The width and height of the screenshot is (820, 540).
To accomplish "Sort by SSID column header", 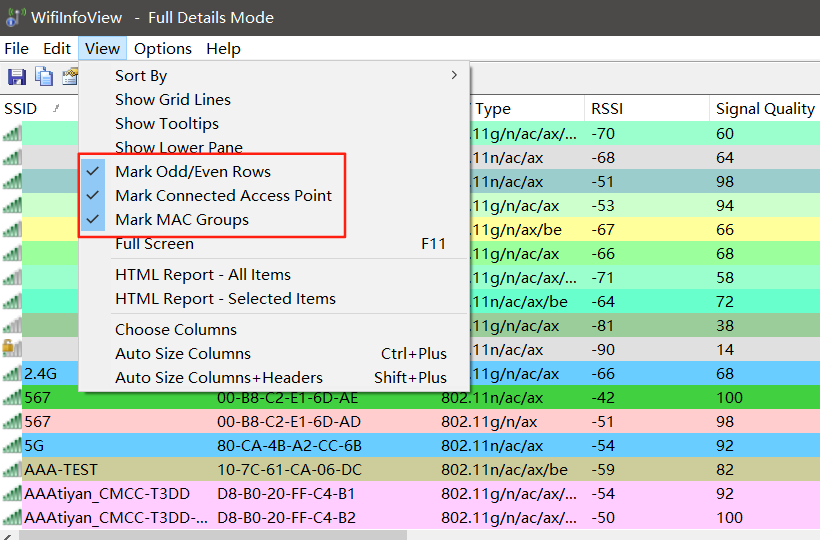I will pyautogui.click(x=39, y=108).
